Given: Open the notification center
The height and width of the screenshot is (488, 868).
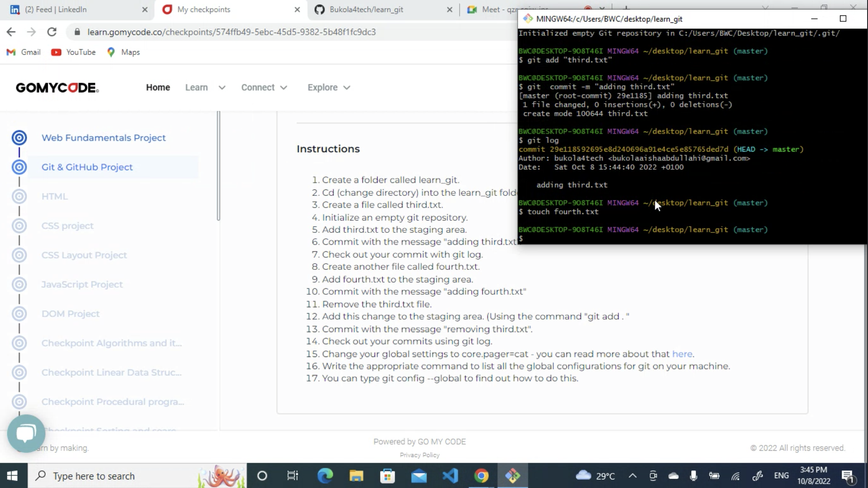Looking at the screenshot, I should [849, 476].
